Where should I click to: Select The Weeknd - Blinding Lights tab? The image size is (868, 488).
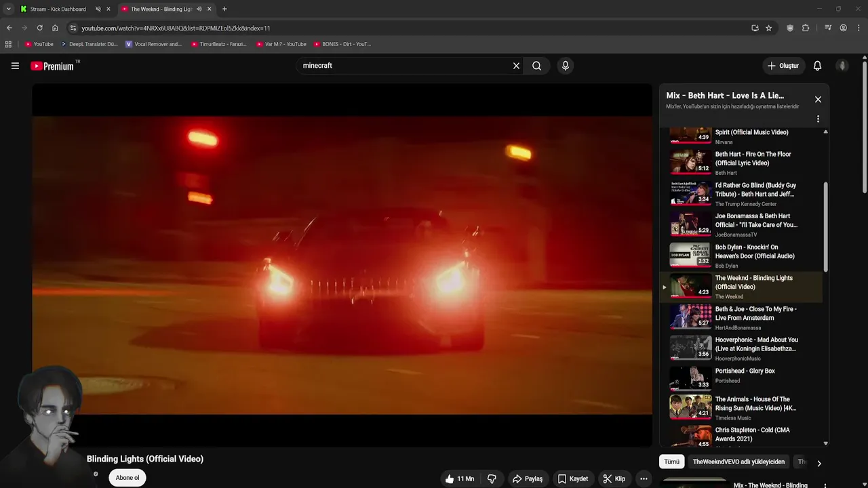click(161, 9)
